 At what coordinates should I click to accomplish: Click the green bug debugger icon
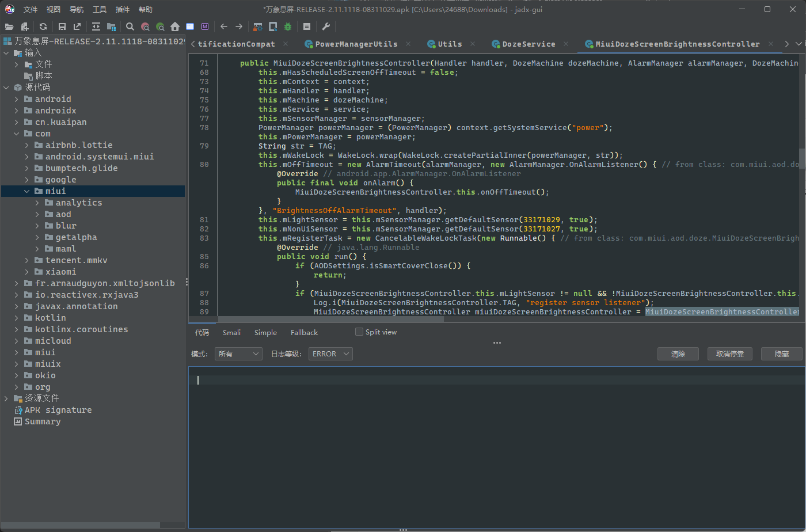click(x=288, y=26)
